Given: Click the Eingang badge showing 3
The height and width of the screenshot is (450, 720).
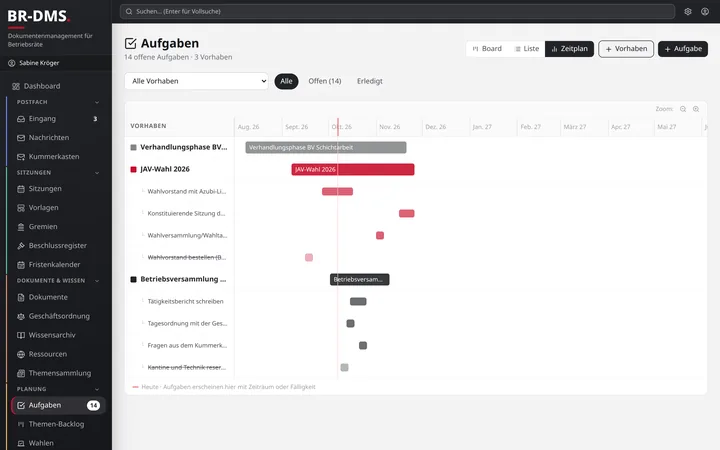Looking at the screenshot, I should point(95,119).
